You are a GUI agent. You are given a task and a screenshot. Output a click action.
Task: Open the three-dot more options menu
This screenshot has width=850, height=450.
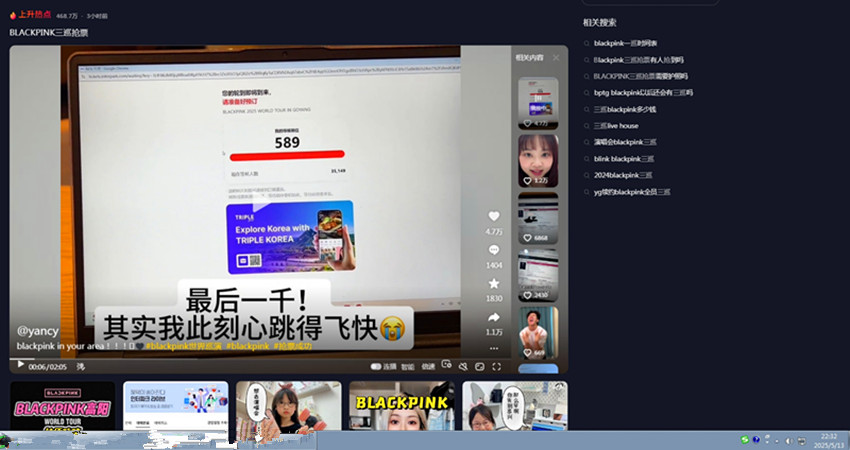(x=494, y=348)
